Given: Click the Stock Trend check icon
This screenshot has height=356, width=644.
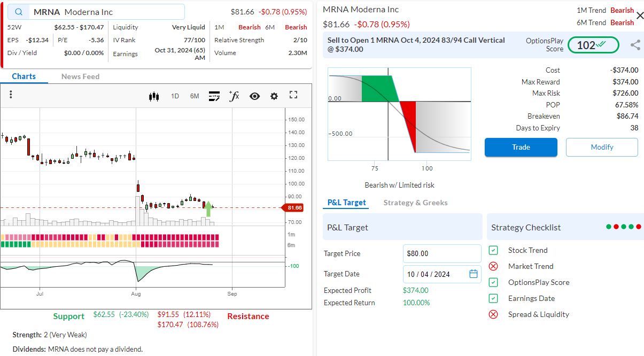Looking at the screenshot, I should 494,250.
